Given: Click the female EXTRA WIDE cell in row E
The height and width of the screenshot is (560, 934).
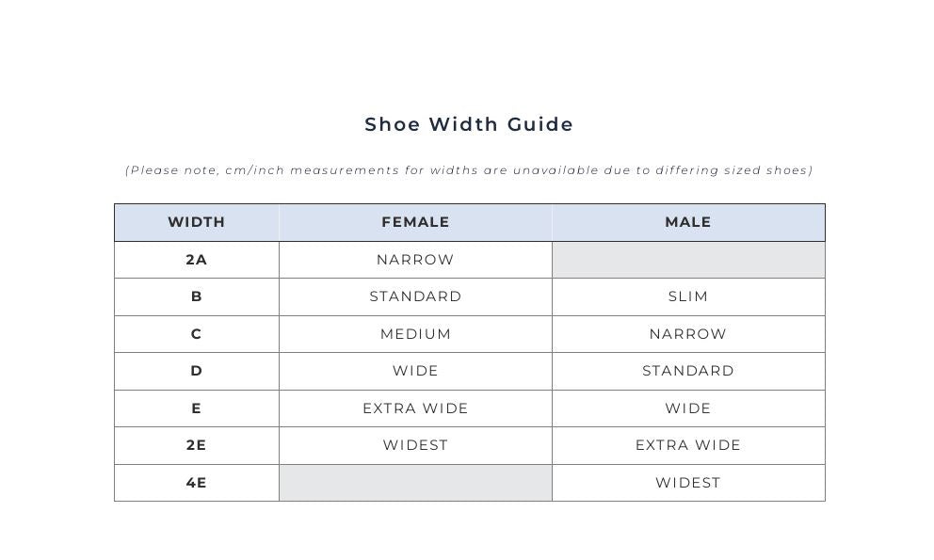Looking at the screenshot, I should (x=415, y=408).
